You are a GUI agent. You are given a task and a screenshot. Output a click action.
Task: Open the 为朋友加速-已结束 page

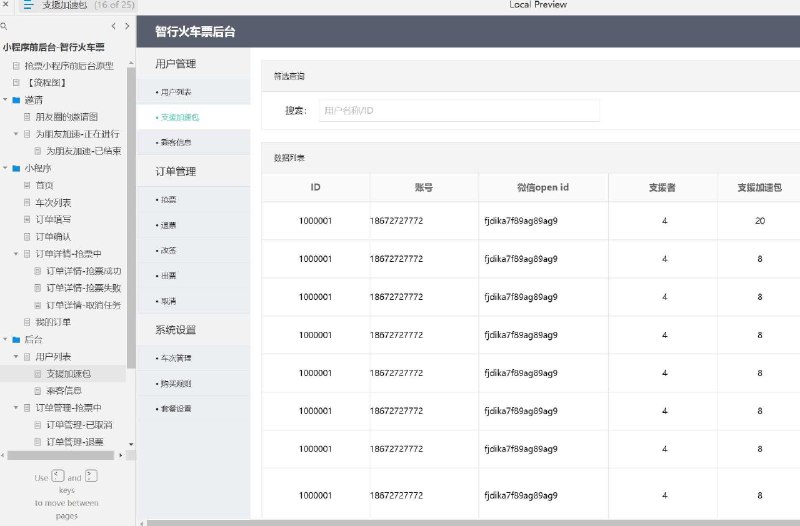point(84,151)
